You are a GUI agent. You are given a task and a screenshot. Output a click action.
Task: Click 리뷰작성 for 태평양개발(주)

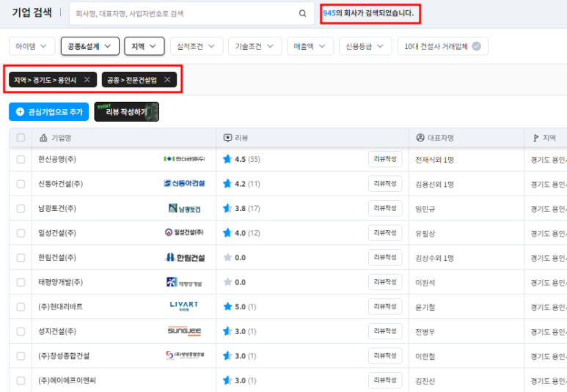click(385, 282)
